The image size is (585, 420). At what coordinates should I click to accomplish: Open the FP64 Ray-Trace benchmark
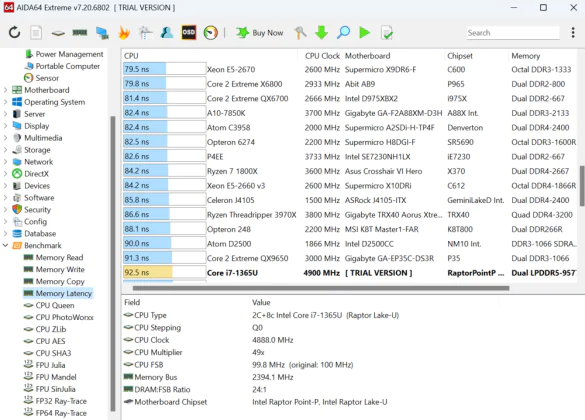pos(55,413)
